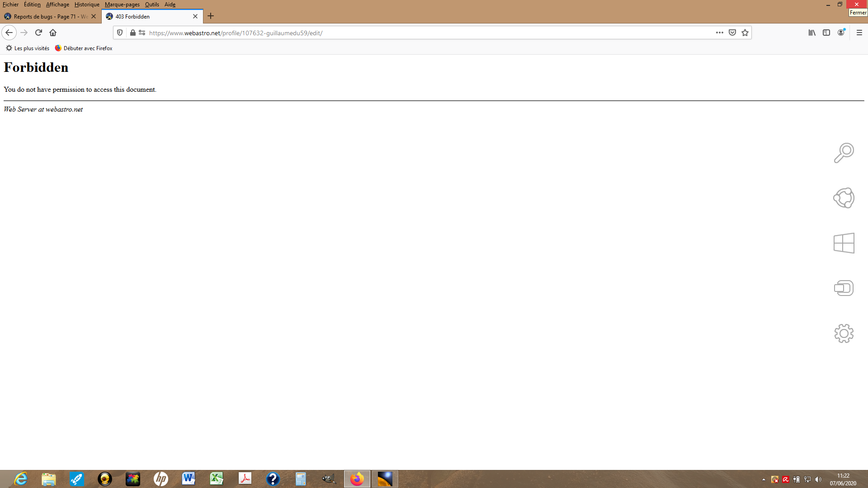This screenshot has width=868, height=488.
Task: Open the Marque-pages menu
Action: tap(122, 5)
